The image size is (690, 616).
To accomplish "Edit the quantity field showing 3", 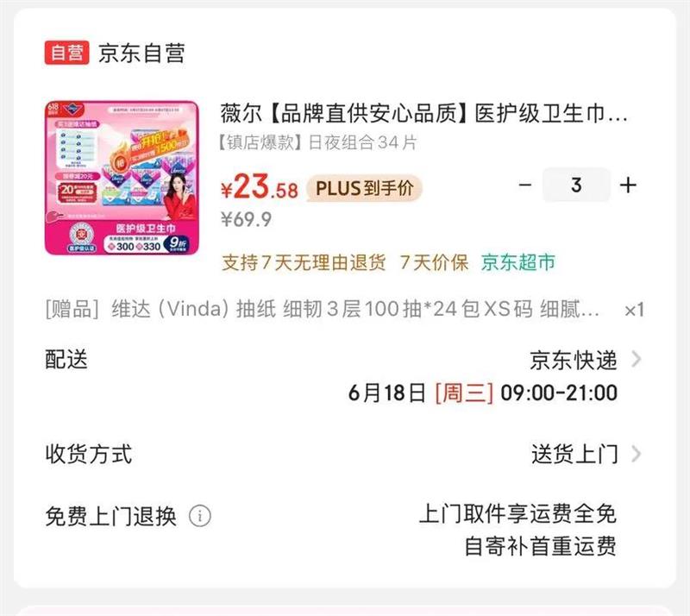I will (x=576, y=185).
